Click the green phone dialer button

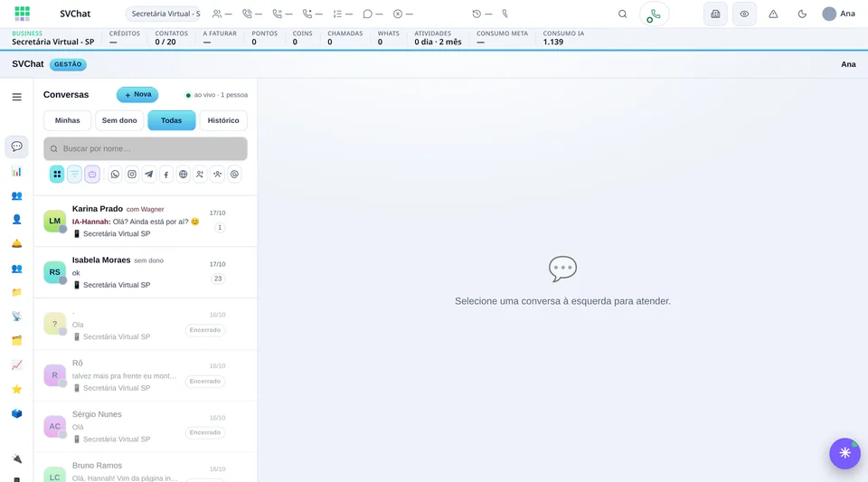pyautogui.click(x=654, y=14)
